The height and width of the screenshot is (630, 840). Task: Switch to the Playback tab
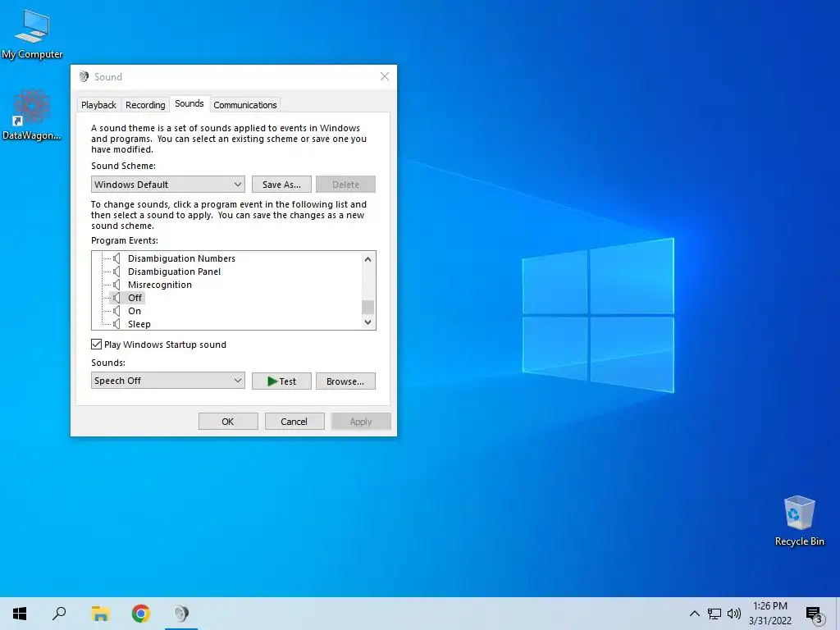point(98,105)
